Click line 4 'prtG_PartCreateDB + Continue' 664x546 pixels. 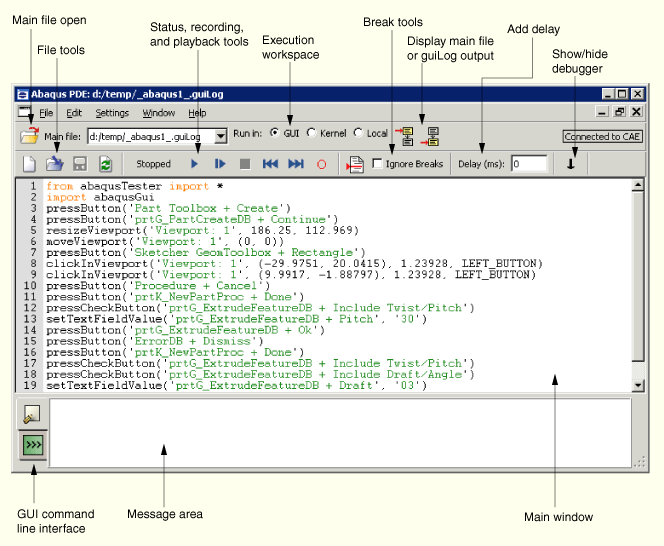click(230, 219)
